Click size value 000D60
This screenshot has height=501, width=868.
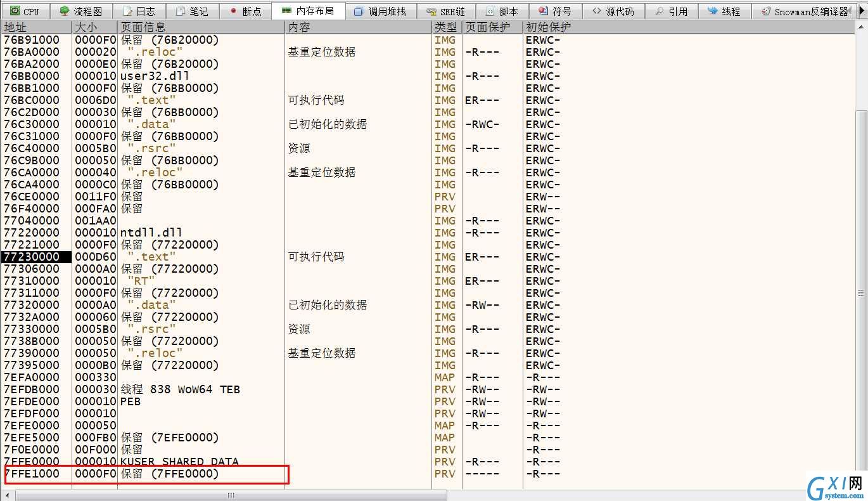click(x=95, y=257)
